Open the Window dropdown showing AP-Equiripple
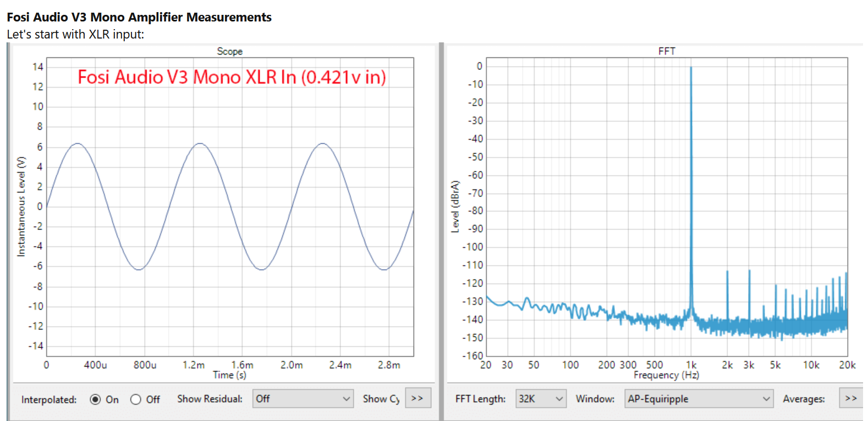 click(699, 398)
